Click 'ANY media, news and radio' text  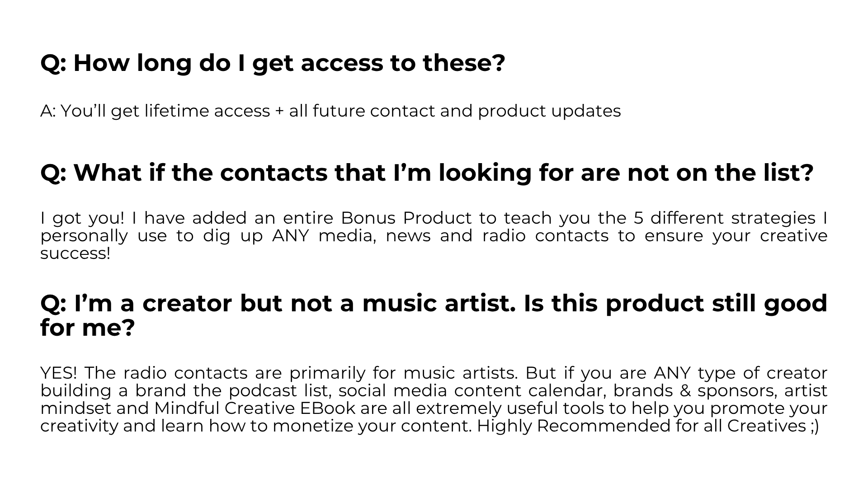(x=398, y=236)
